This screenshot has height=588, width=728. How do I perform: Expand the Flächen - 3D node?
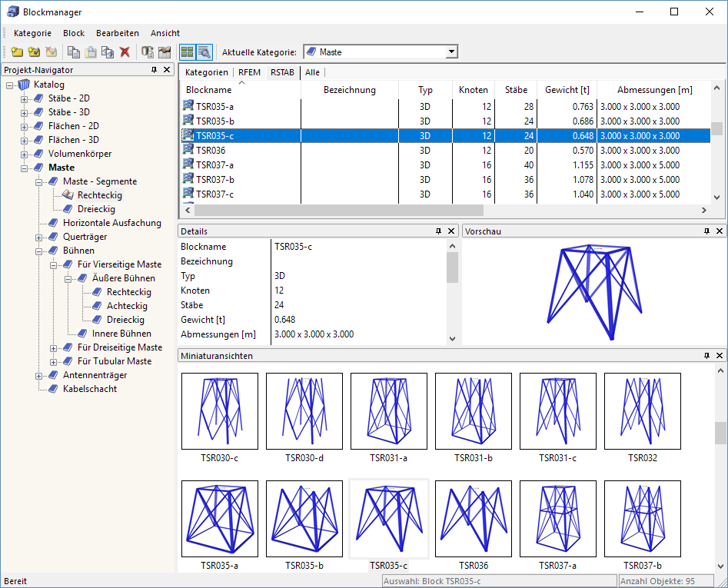(24, 141)
